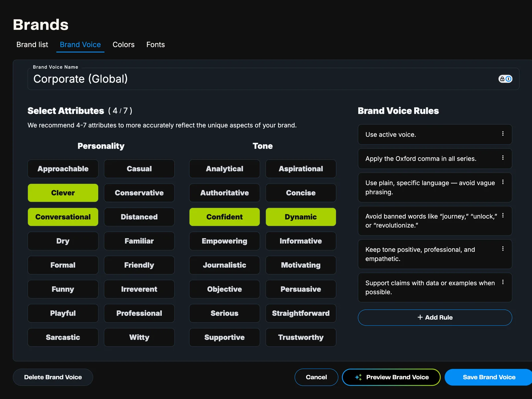Select the Supportive tone
This screenshot has width=532, height=399.
224,337
